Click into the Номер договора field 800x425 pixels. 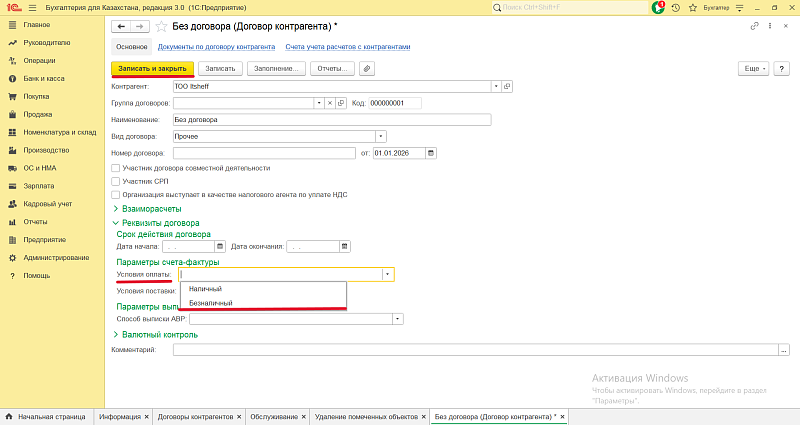pyautogui.click(x=264, y=153)
